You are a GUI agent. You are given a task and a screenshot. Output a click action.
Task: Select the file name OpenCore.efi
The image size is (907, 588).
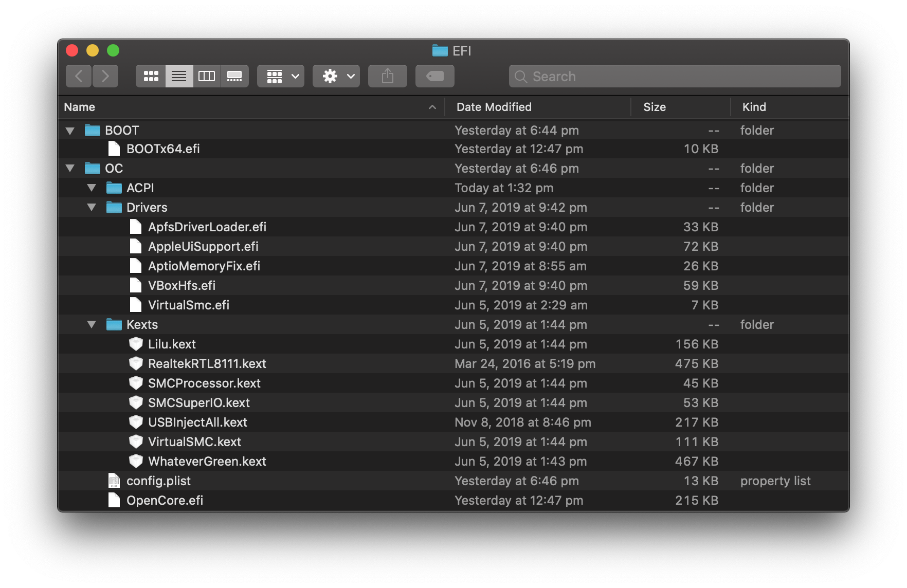pyautogui.click(x=165, y=501)
